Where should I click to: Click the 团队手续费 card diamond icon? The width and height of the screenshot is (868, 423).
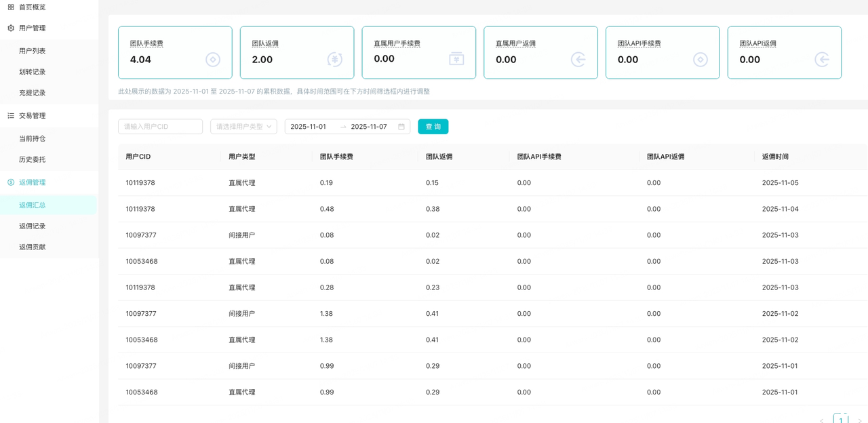coord(213,60)
